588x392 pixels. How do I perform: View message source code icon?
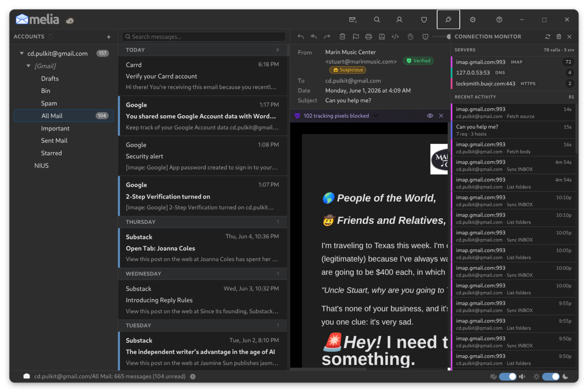coord(395,37)
